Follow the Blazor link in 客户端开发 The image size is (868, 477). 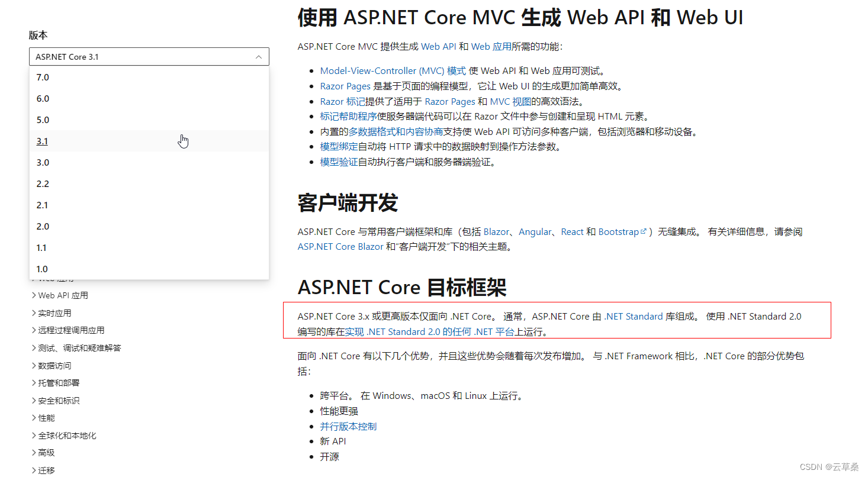point(496,232)
